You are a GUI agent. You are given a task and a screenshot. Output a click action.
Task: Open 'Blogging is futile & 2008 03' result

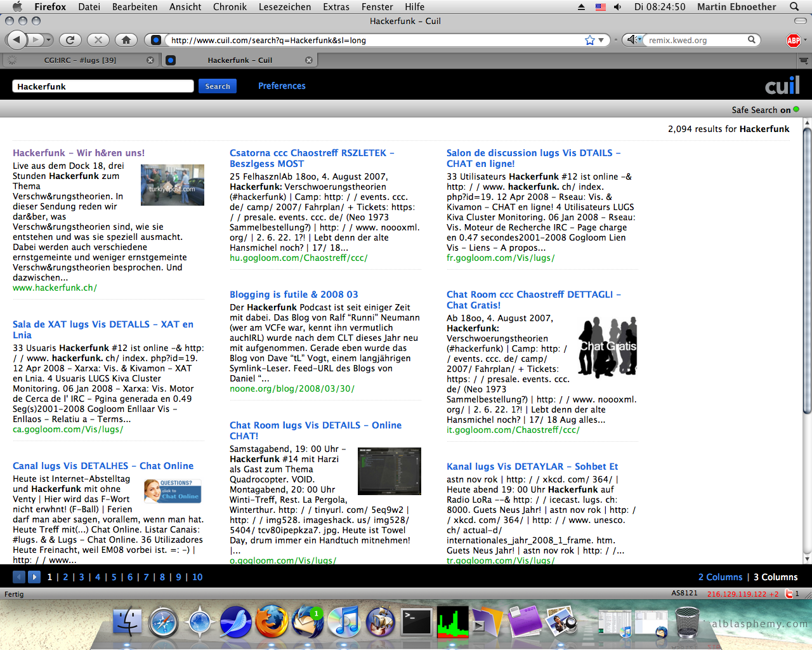294,295
